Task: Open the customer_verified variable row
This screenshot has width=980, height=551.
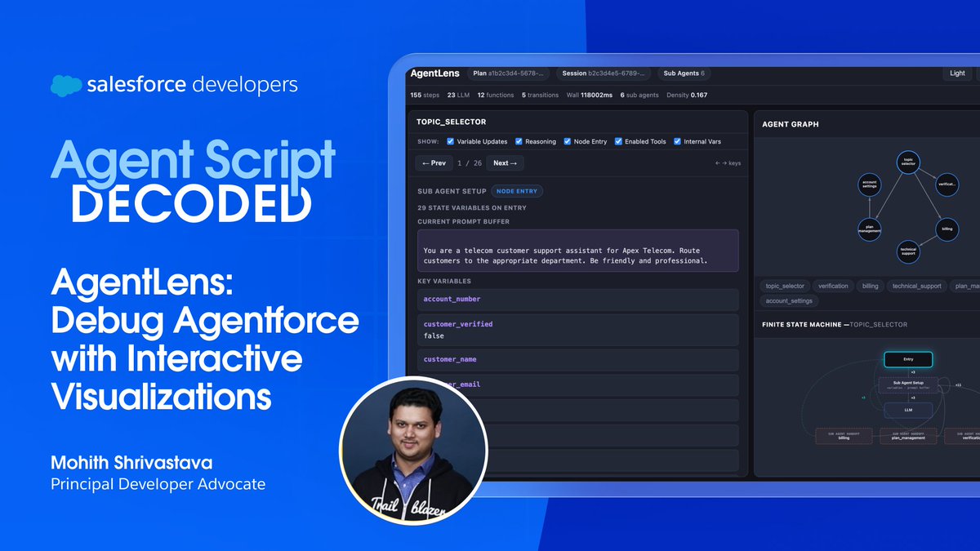Action: click(577, 330)
